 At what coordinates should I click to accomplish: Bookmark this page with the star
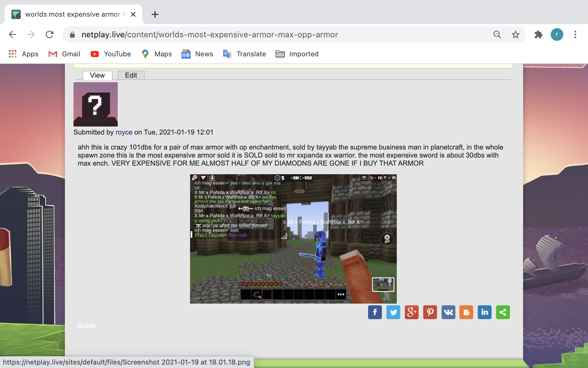coord(516,34)
